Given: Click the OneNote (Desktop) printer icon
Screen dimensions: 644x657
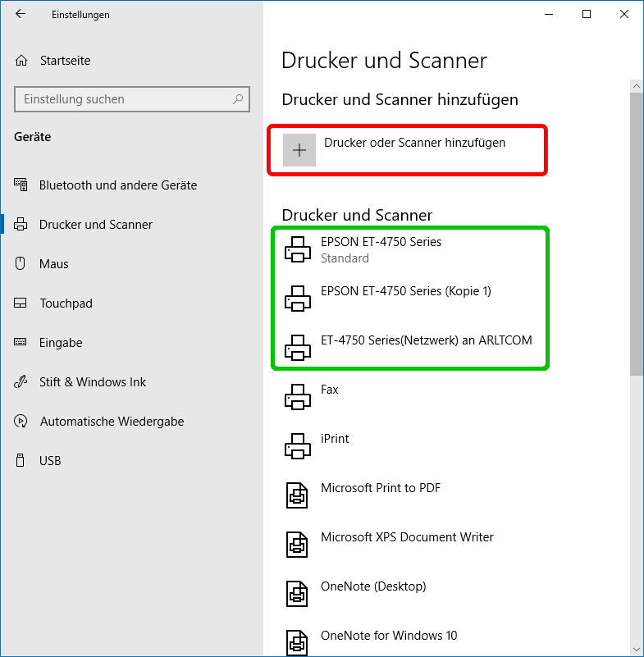Looking at the screenshot, I should (x=297, y=594).
